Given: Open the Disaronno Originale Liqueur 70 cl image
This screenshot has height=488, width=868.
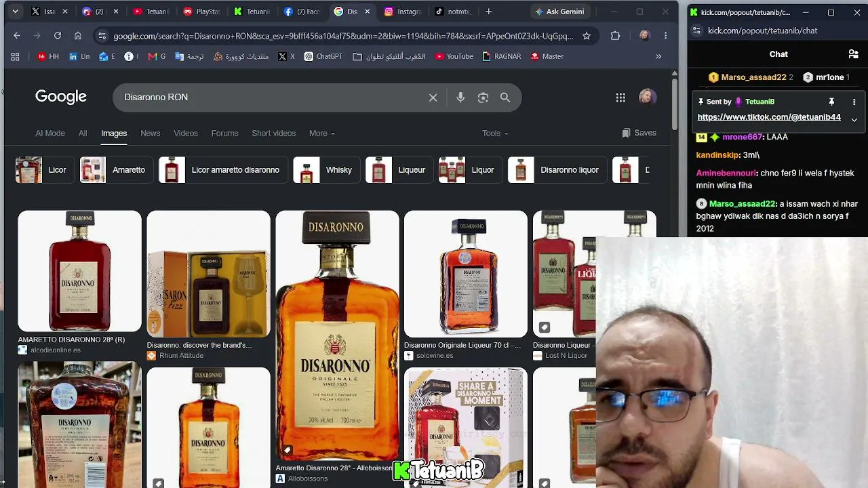Looking at the screenshot, I should click(x=466, y=274).
